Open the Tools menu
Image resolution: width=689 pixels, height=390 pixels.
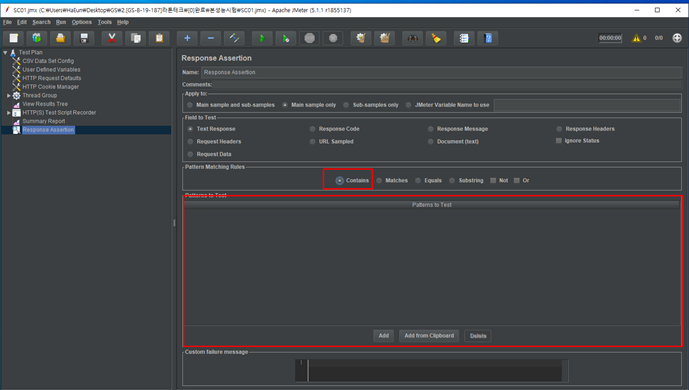105,22
